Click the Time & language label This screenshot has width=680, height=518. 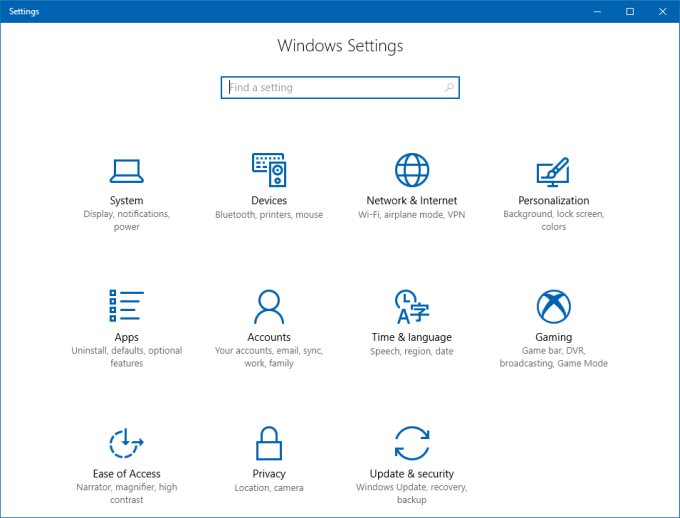[x=412, y=337]
